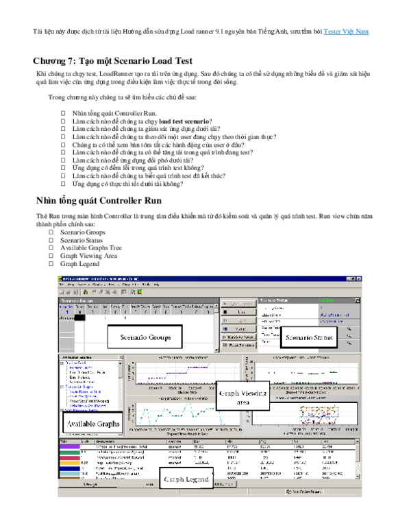Collapse the Transaction Graphs tree node
The width and height of the screenshot is (411, 532).
click(x=62, y=387)
